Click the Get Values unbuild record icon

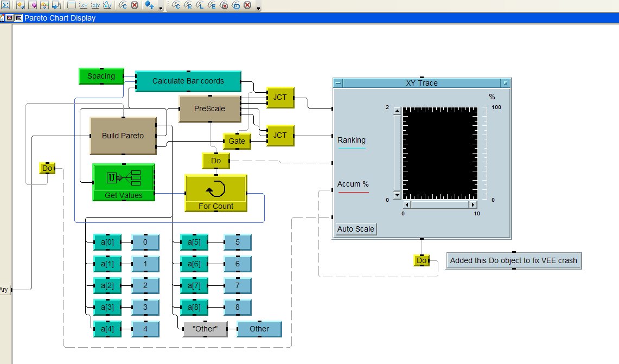(123, 177)
